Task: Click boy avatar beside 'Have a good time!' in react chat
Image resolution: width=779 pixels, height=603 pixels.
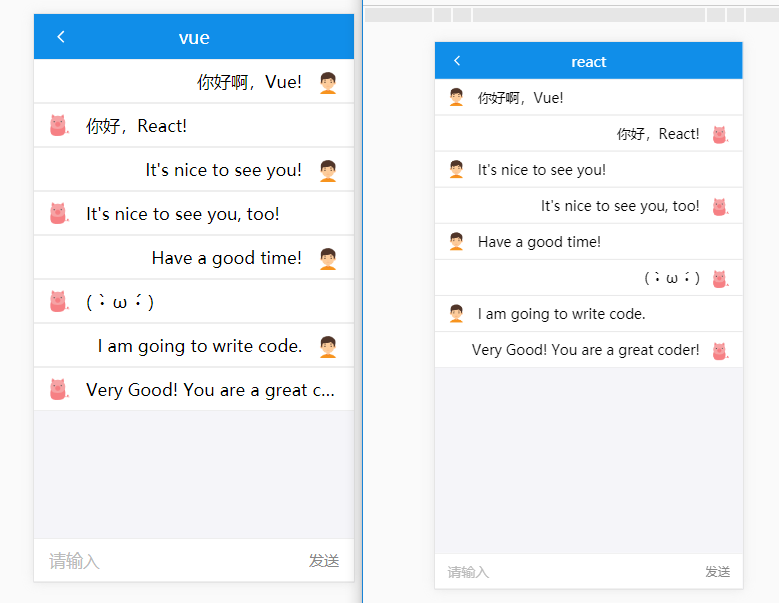Action: (456, 241)
